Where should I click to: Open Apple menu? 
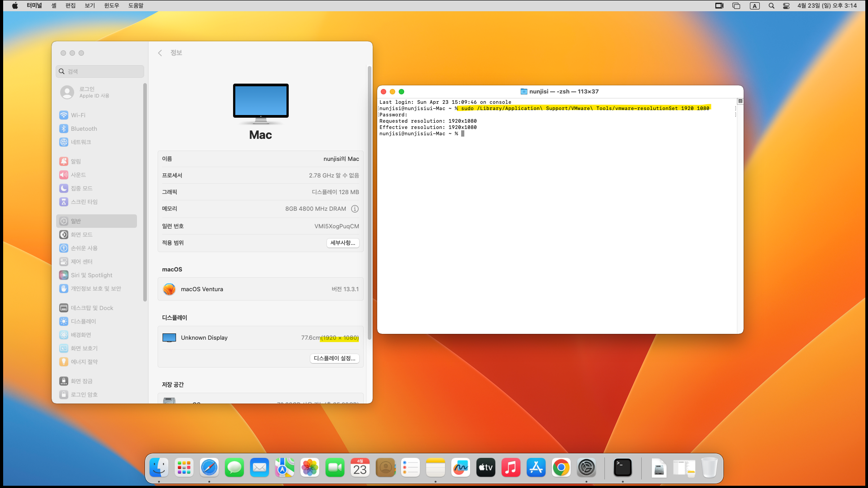(15, 6)
